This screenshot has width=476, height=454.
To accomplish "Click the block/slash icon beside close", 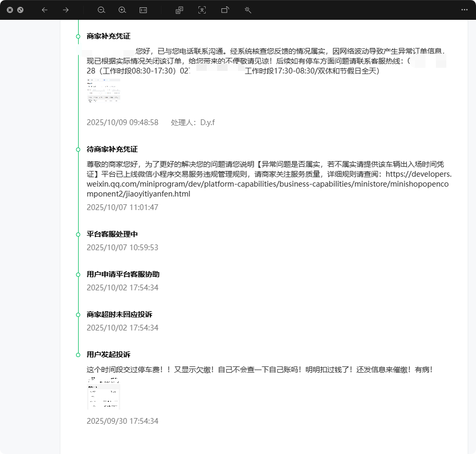I will [x=20, y=10].
